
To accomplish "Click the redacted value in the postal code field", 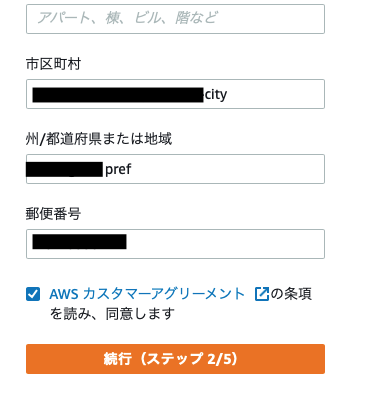I will tap(79, 242).
